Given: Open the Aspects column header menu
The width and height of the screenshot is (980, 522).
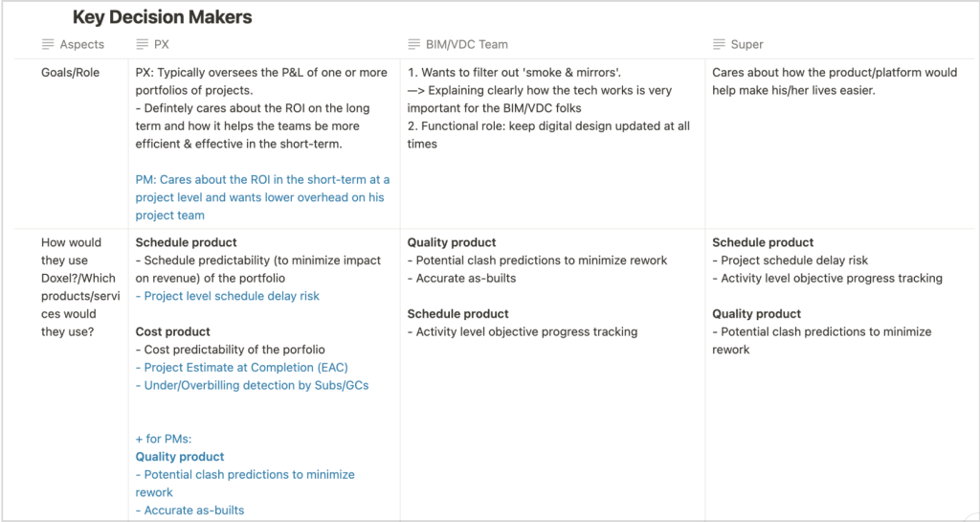Looking at the screenshot, I should click(x=82, y=44).
